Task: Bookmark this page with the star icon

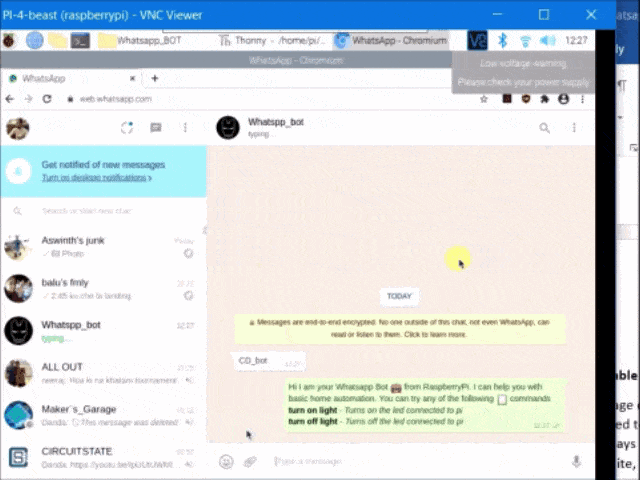Action: (485, 99)
